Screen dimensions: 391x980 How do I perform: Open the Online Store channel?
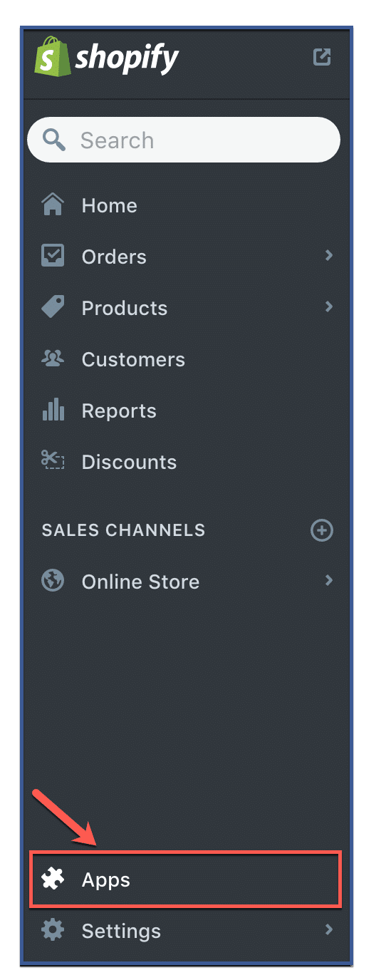tap(140, 582)
